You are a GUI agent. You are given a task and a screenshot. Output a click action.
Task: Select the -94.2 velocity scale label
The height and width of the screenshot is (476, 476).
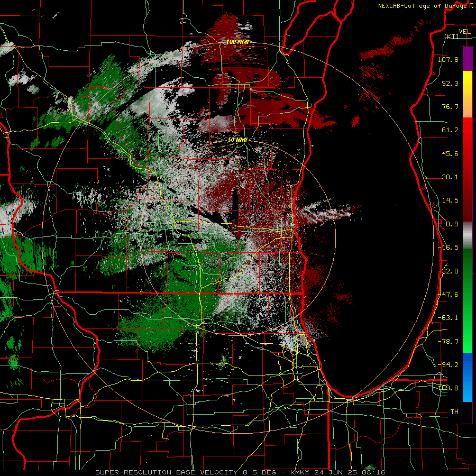click(x=448, y=365)
